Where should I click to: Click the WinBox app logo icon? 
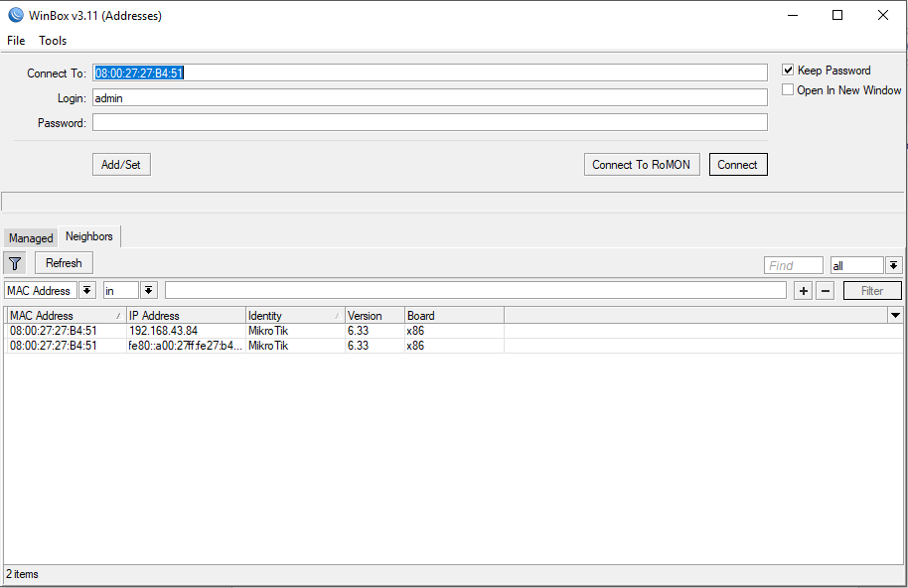click(x=16, y=15)
